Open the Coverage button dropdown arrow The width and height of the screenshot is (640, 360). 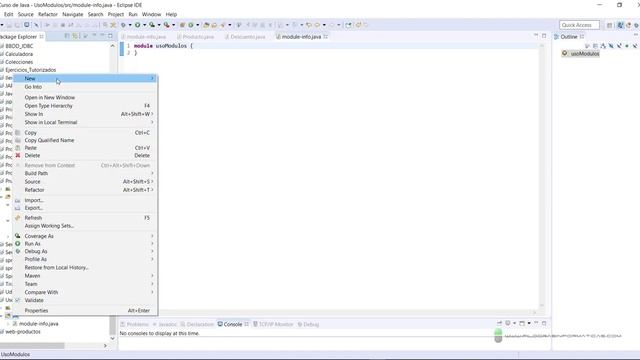(159, 25)
